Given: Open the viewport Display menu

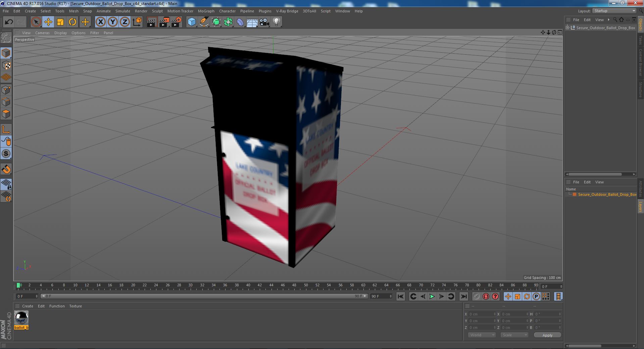Looking at the screenshot, I should [61, 33].
